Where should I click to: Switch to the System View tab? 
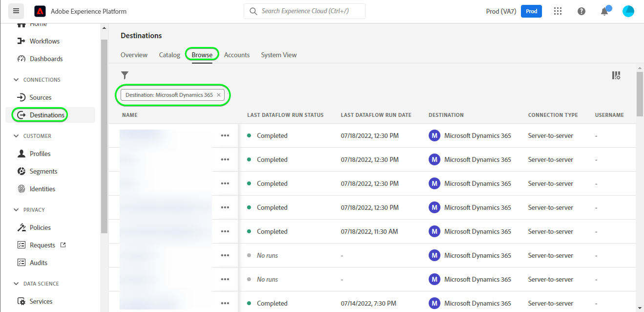(279, 55)
